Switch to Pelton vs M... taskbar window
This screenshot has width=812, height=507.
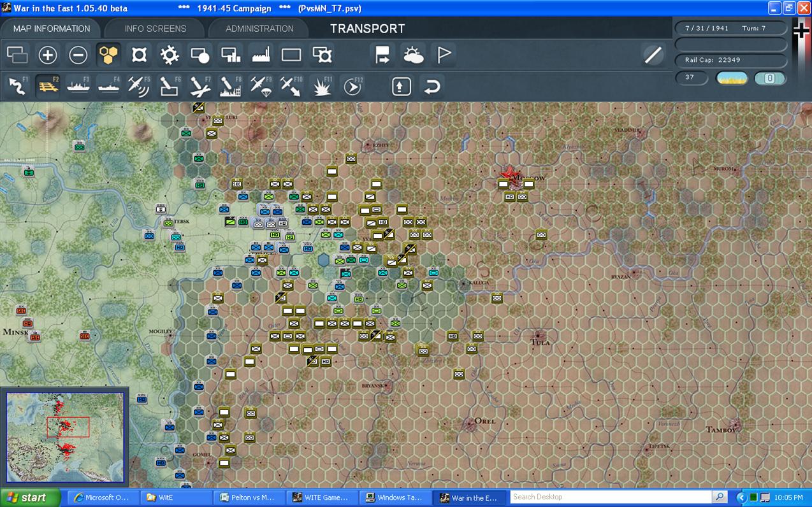point(248,497)
